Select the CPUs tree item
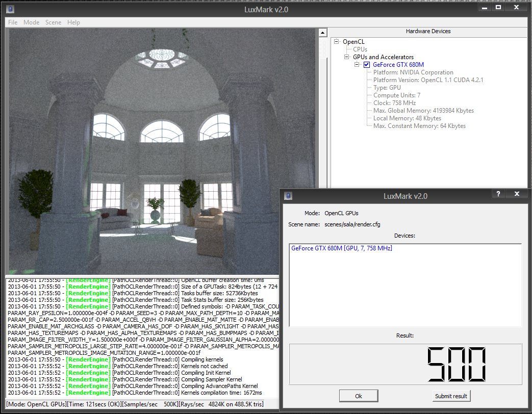This screenshot has width=532, height=414. pos(360,49)
